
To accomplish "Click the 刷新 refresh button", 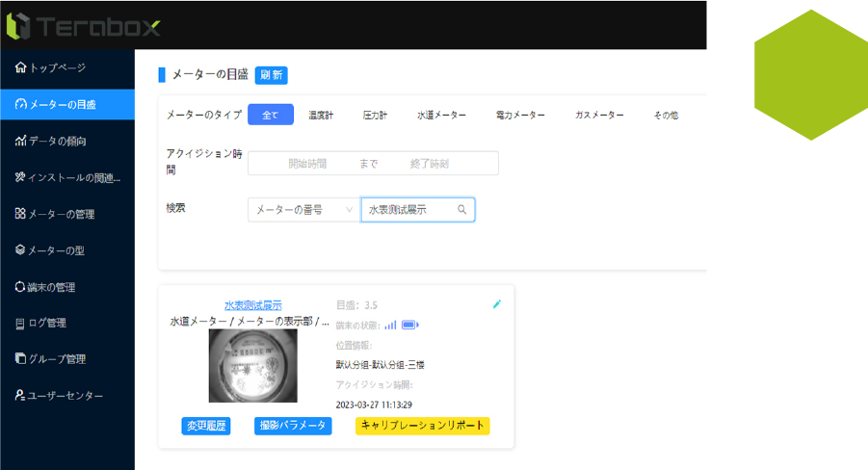I will point(272,75).
